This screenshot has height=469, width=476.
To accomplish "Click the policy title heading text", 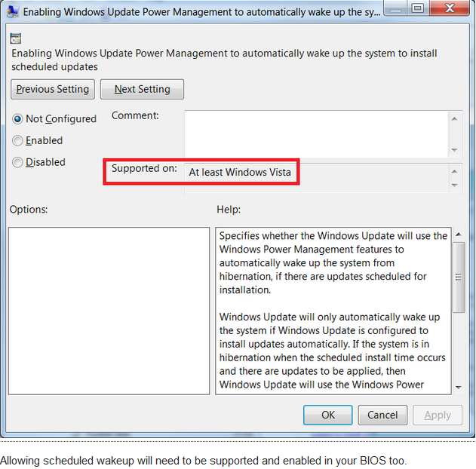I will 224,60.
